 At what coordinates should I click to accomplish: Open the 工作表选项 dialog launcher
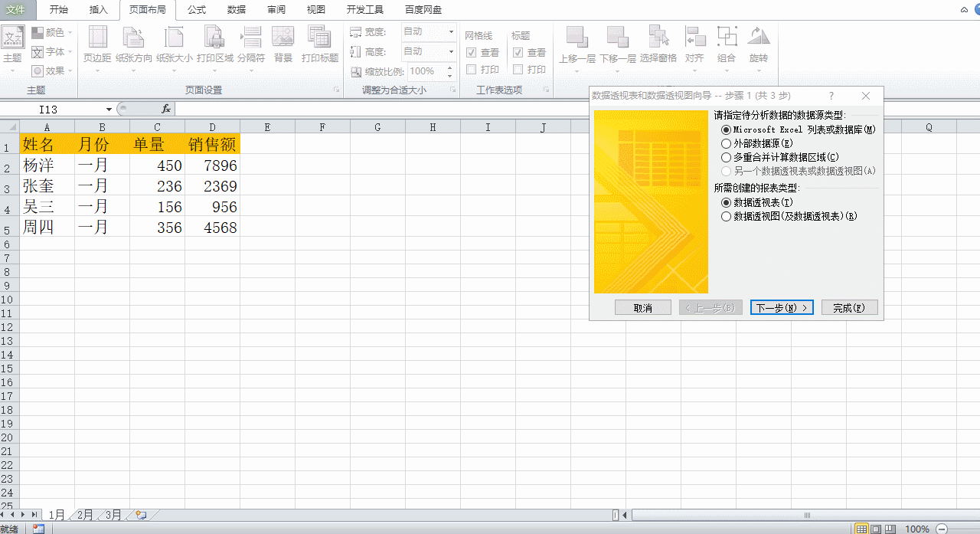[546, 90]
